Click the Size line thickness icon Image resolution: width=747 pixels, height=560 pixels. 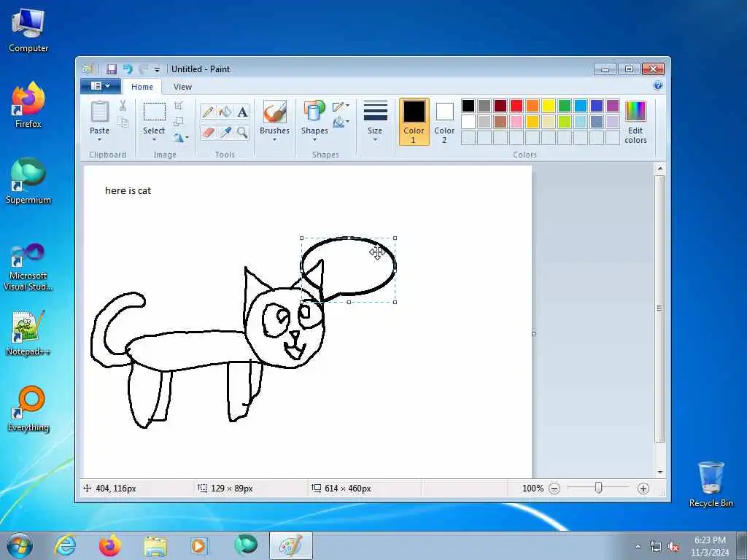[375, 111]
